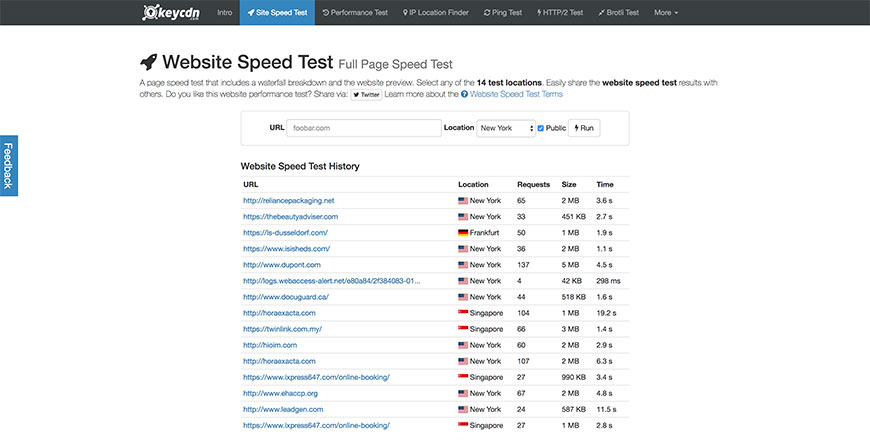Viewport: 870px width, 444px height.
Task: Click the German flag in Frankfurt row
Action: tap(463, 232)
